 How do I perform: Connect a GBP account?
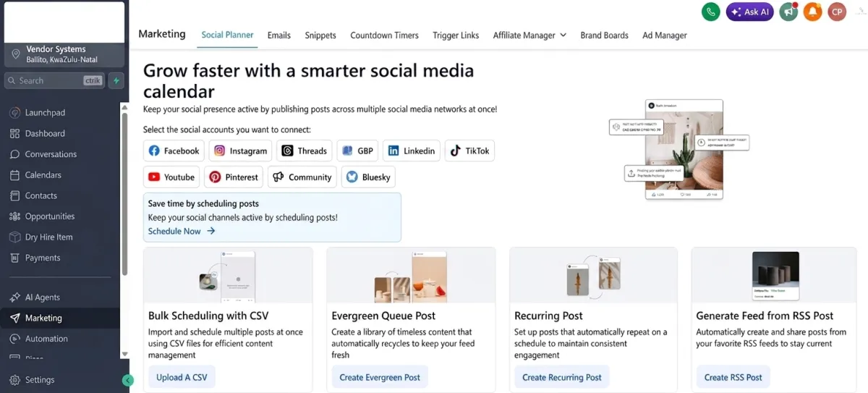(x=357, y=151)
